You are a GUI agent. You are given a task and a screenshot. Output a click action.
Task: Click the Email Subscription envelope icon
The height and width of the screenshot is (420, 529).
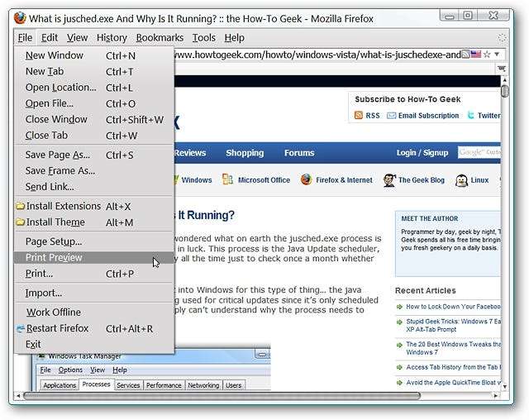(391, 116)
